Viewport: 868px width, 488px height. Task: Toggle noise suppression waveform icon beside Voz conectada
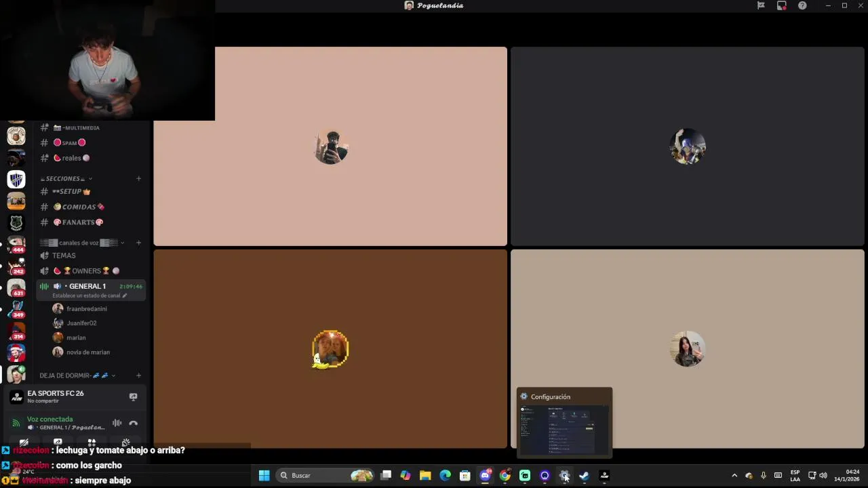(117, 423)
